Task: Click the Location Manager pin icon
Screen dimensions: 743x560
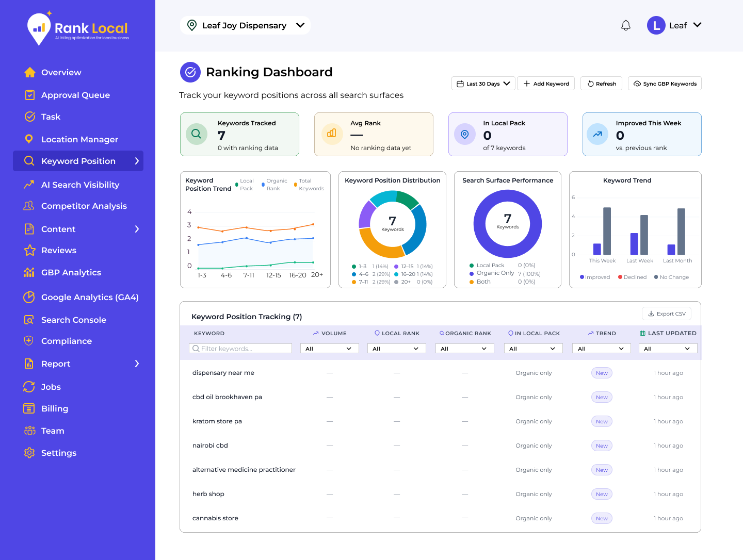Action: [x=29, y=139]
